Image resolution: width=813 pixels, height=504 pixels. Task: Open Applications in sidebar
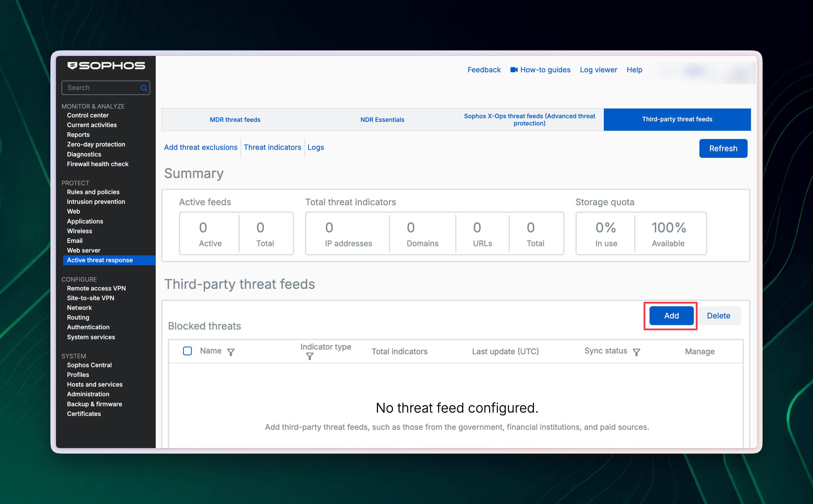click(x=85, y=221)
